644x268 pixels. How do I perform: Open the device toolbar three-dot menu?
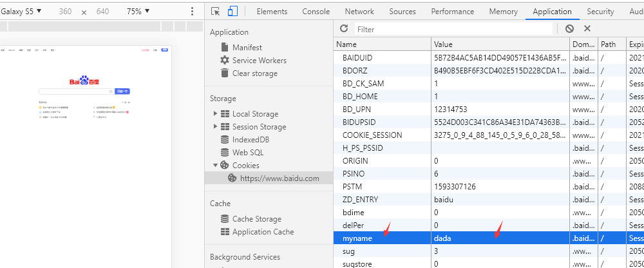[x=192, y=12]
